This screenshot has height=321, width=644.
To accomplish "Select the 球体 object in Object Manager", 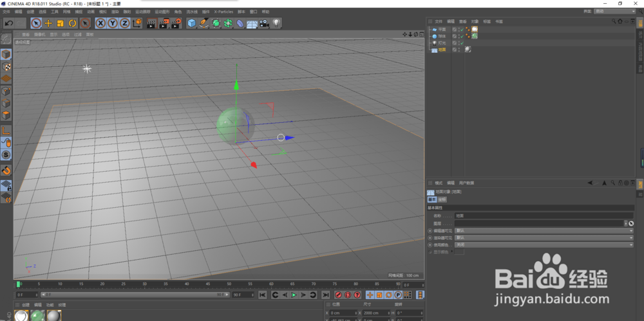I will click(442, 36).
